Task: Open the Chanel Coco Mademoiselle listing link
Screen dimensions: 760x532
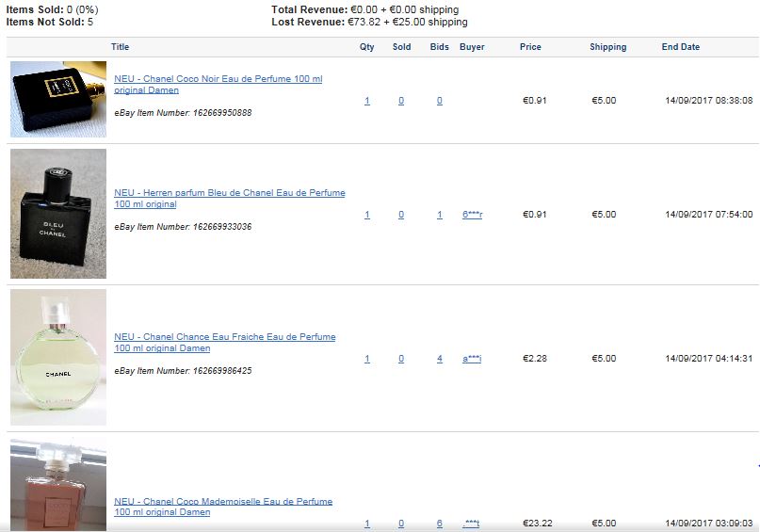Action: tap(223, 507)
